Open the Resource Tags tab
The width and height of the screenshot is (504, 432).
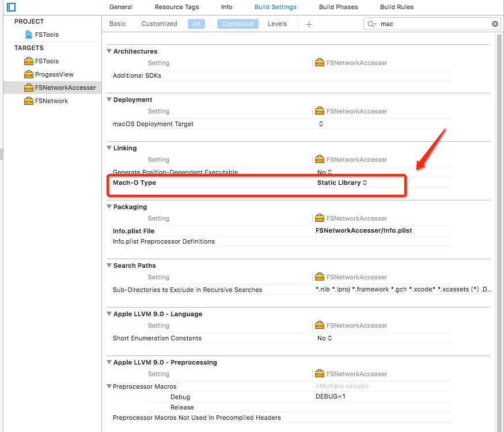pos(177,7)
